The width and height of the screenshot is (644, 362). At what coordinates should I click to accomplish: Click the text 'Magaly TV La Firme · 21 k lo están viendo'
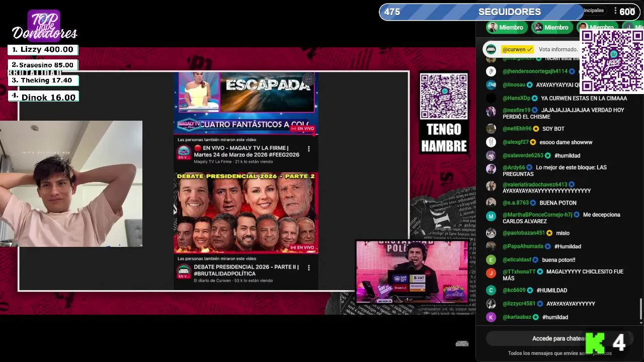point(233,161)
